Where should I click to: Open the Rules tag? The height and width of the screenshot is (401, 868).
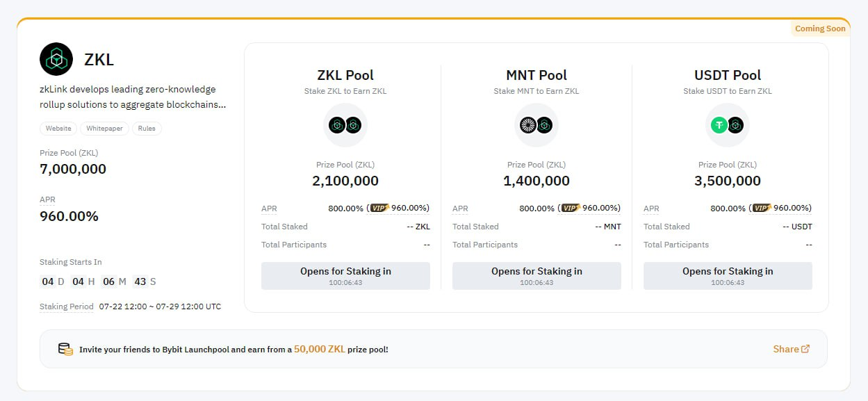pos(147,129)
